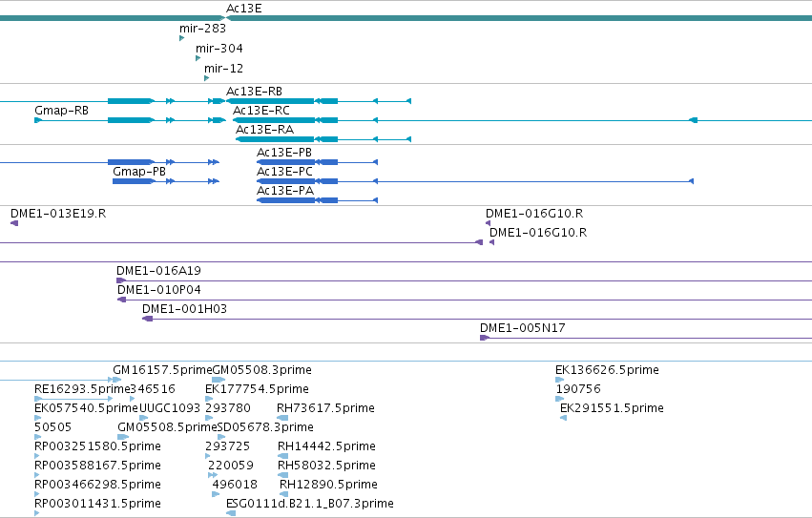This screenshot has height=518, width=812.
Task: Select the mir-283 feature label
Action: [x=202, y=29]
